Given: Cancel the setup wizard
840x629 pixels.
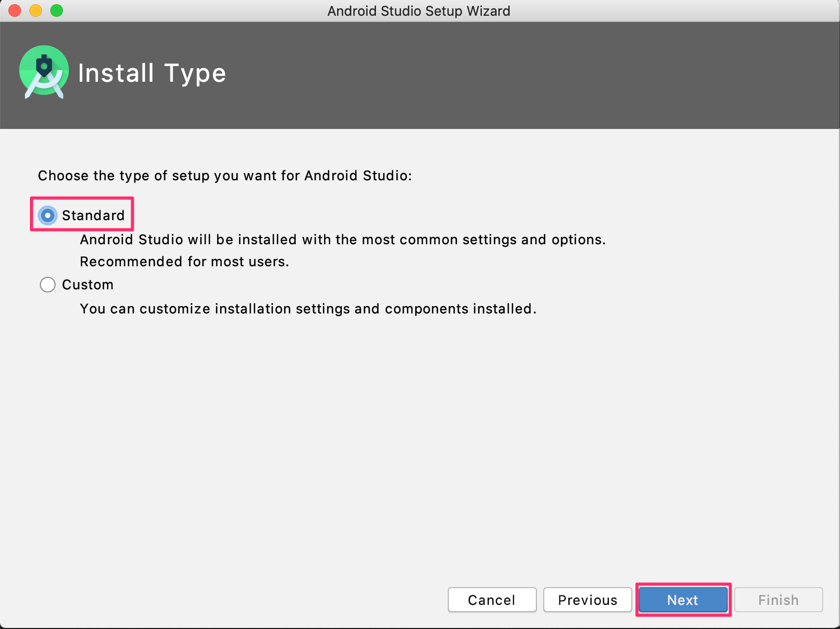Looking at the screenshot, I should coord(492,600).
